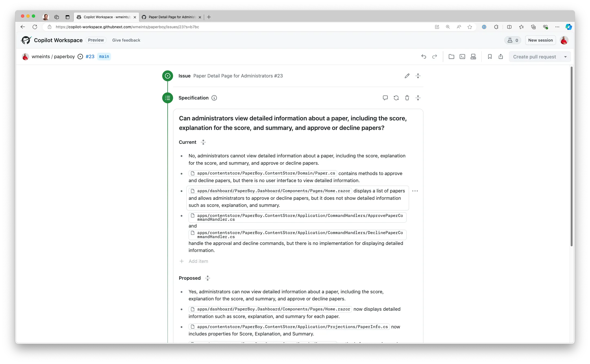Click the specification list icon
This screenshot has width=590, height=364.
pyautogui.click(x=167, y=97)
